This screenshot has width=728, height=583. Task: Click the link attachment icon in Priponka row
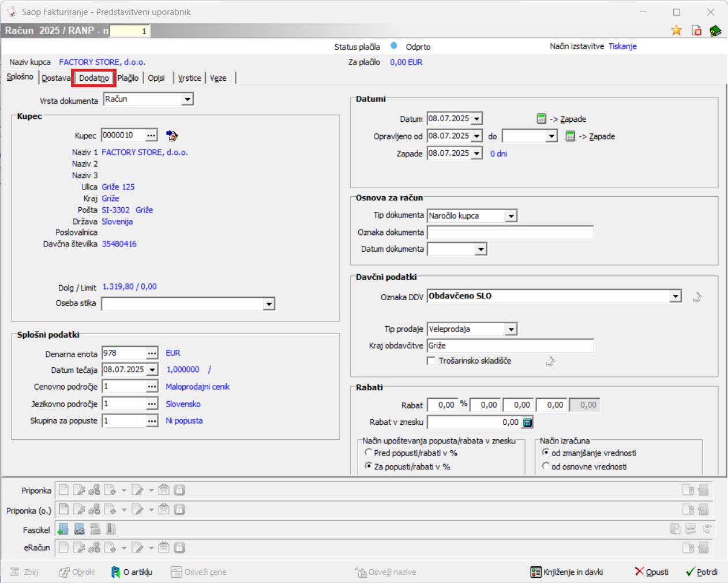(x=95, y=490)
